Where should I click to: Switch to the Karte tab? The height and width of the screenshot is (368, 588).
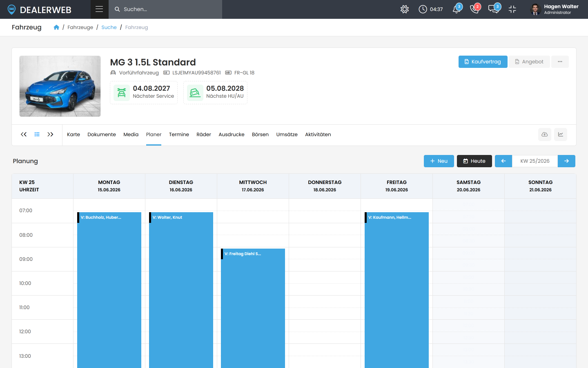pyautogui.click(x=73, y=135)
